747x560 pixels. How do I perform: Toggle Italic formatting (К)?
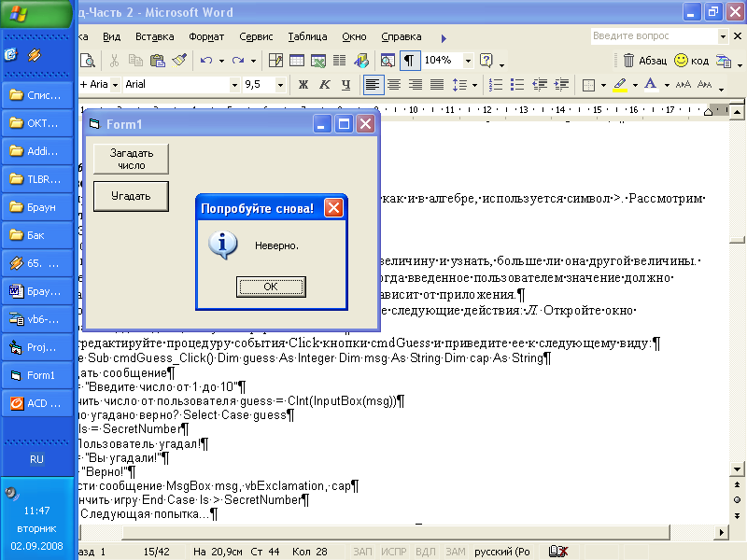point(324,85)
